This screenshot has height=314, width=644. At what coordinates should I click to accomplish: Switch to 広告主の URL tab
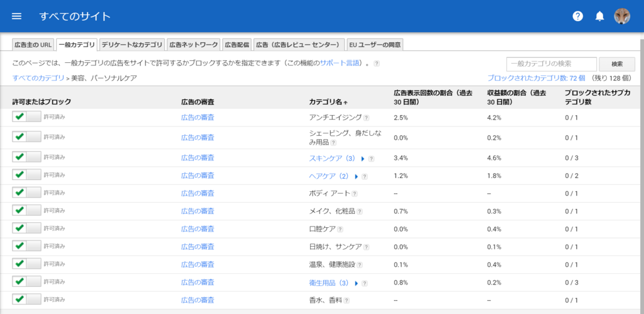coord(33,45)
